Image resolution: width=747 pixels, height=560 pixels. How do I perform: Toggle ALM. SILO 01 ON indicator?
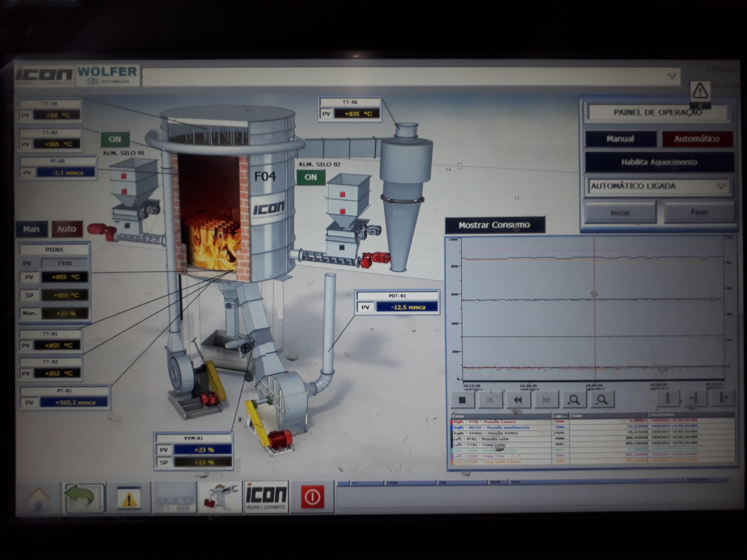coord(115,139)
